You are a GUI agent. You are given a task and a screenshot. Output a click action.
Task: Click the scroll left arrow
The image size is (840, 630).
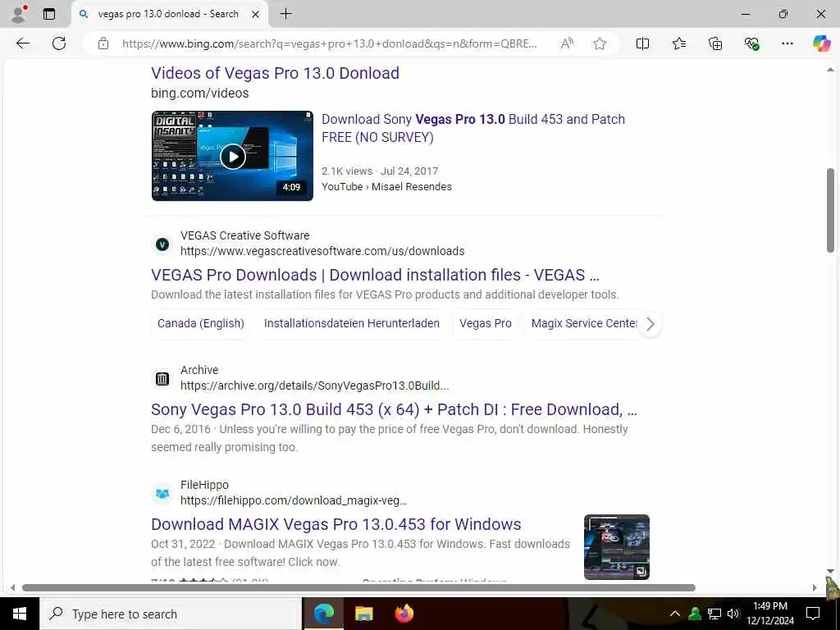coord(12,587)
